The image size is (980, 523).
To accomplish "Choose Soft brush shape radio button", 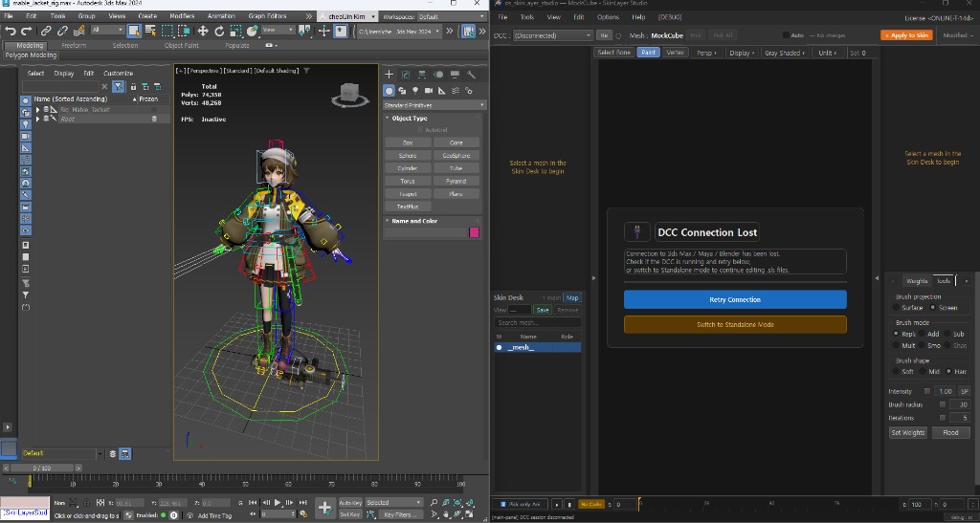I will pyautogui.click(x=896, y=371).
